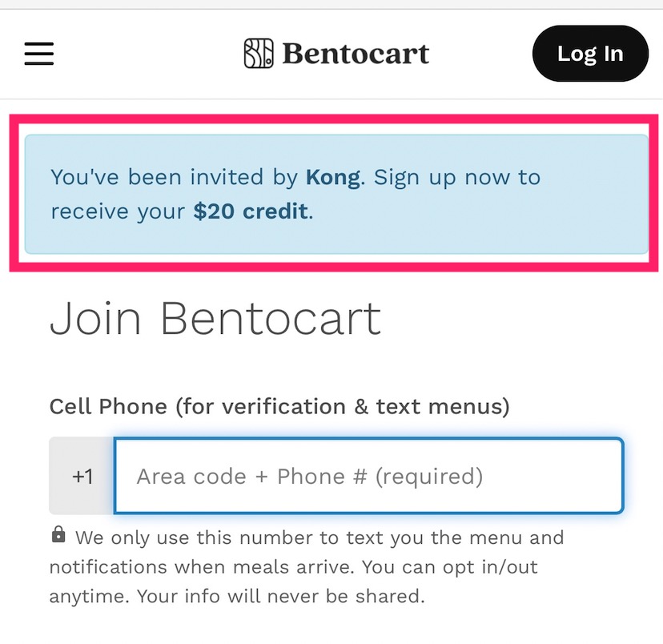
Task: Click the Log In button
Action: coord(590,53)
